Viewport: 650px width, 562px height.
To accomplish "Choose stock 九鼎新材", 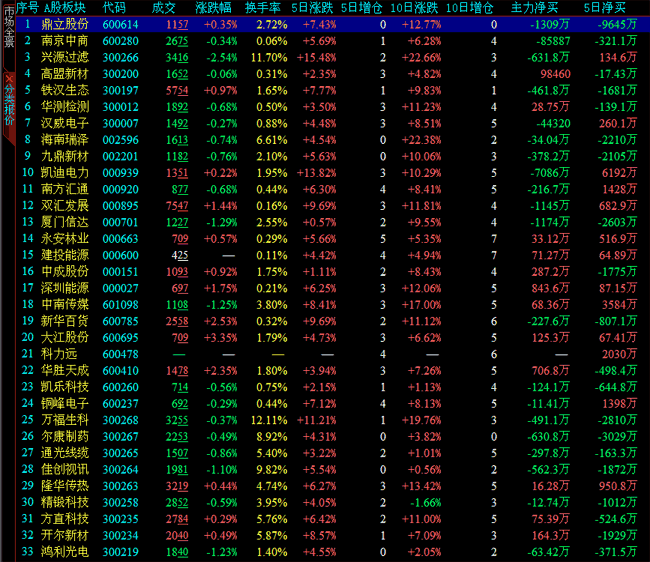I will (x=65, y=156).
